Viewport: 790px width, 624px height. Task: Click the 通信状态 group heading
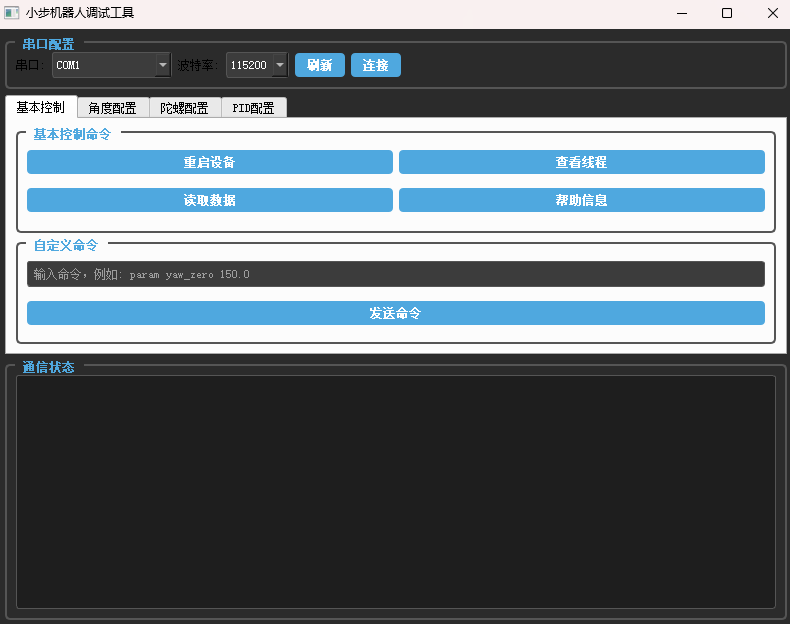[48, 367]
